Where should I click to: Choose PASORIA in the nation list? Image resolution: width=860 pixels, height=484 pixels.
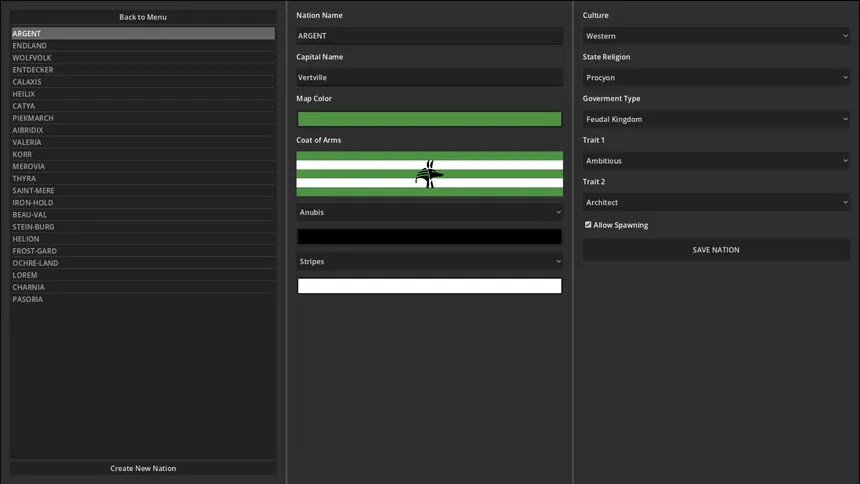pos(143,299)
